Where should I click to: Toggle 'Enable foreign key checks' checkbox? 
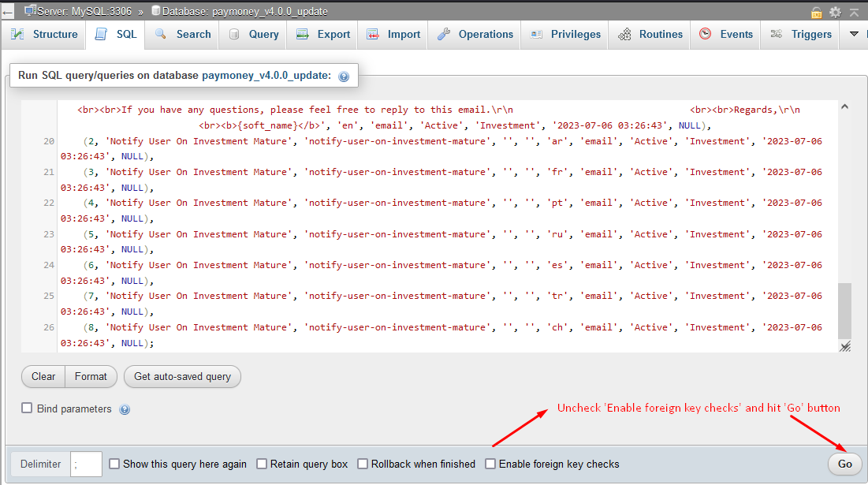click(490, 464)
